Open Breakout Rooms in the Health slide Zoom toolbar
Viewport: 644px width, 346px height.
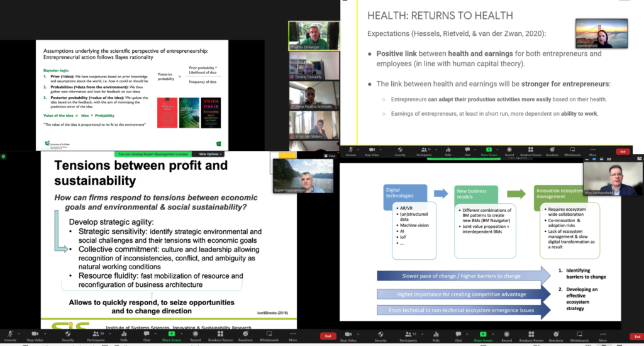(x=531, y=152)
